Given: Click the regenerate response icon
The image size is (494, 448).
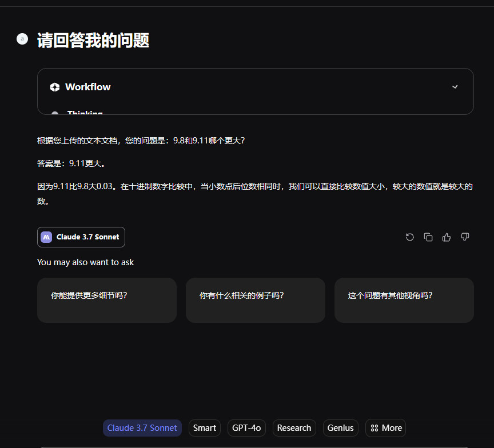Looking at the screenshot, I should 409,237.
